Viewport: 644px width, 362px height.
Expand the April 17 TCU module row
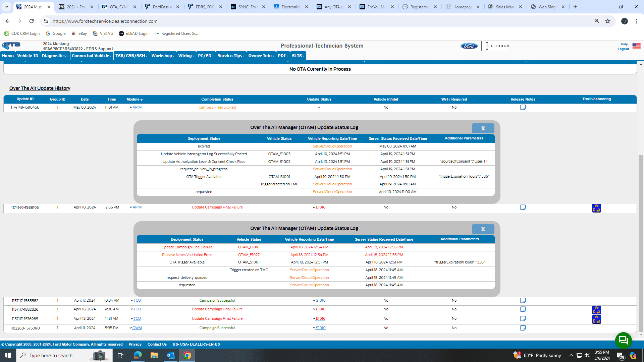click(x=131, y=300)
